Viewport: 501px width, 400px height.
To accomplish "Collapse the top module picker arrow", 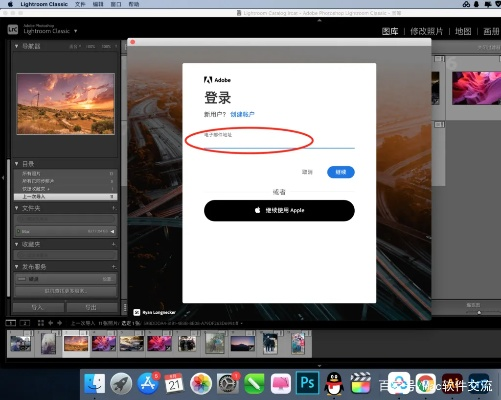I will [x=319, y=20].
